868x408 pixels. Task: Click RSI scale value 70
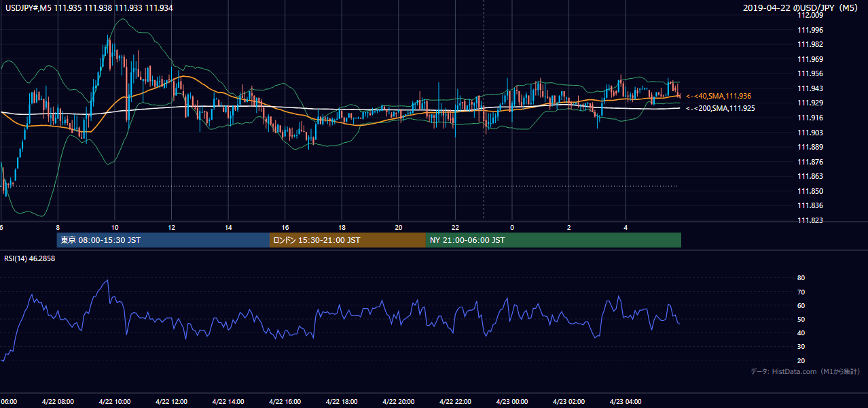(801, 292)
